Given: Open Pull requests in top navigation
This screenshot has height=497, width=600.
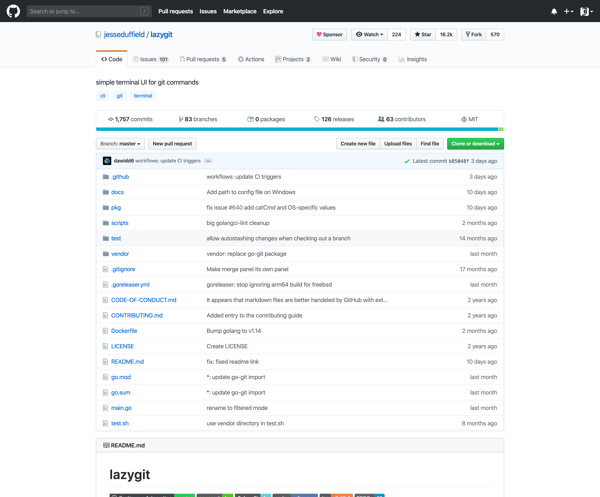Looking at the screenshot, I should coord(175,11).
